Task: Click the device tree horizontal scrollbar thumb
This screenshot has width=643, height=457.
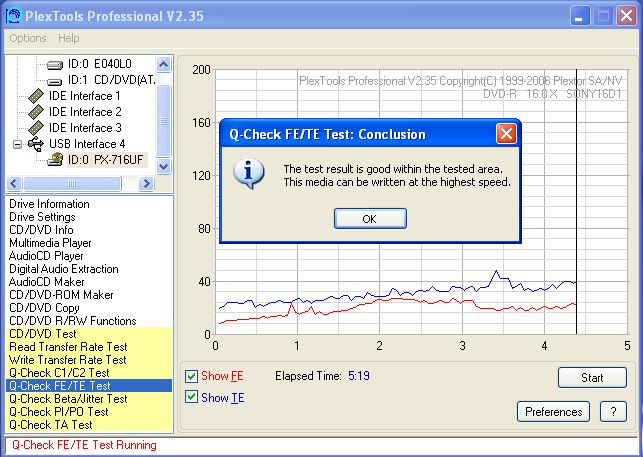Action: point(72,183)
